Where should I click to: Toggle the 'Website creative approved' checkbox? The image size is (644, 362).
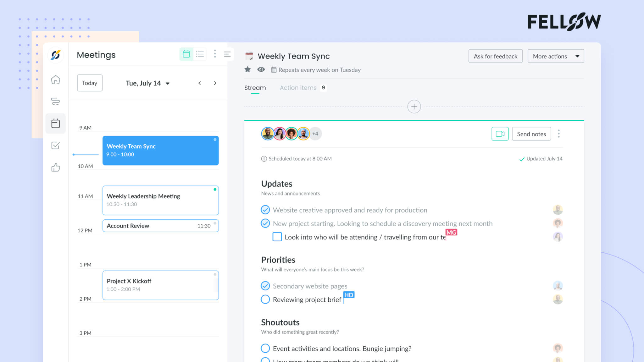point(265,210)
